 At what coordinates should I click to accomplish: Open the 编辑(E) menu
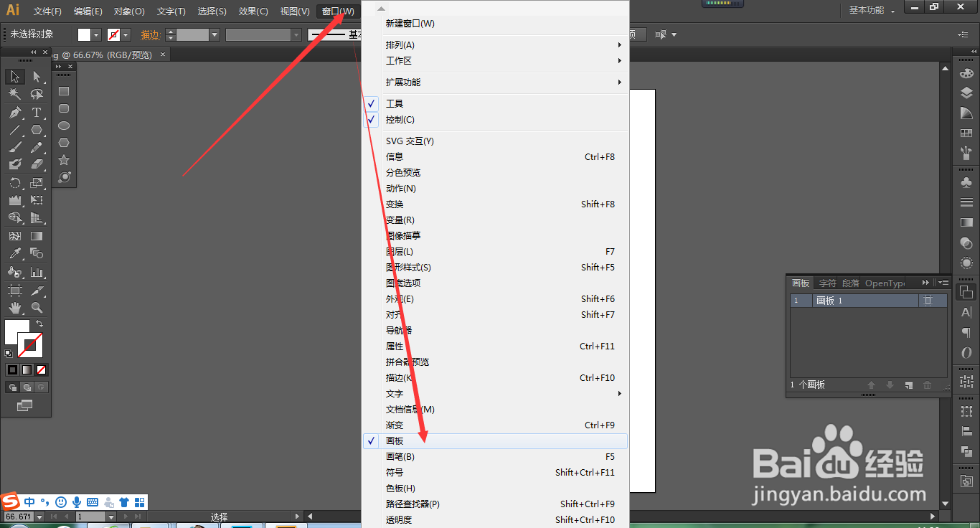click(88, 11)
